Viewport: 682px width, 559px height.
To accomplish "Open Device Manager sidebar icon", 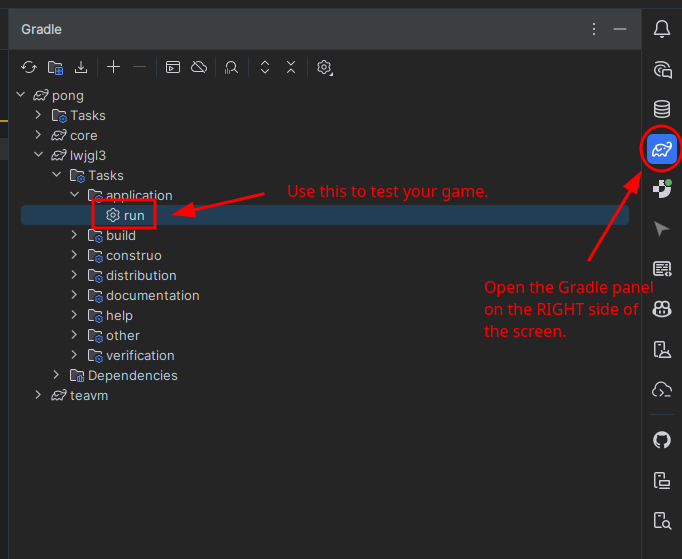I will coord(662,349).
